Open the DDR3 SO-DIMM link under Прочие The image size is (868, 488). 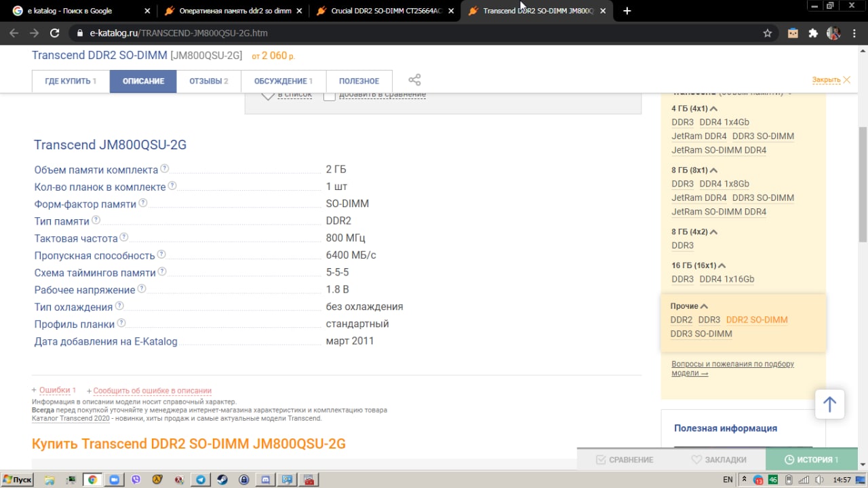pyautogui.click(x=701, y=334)
